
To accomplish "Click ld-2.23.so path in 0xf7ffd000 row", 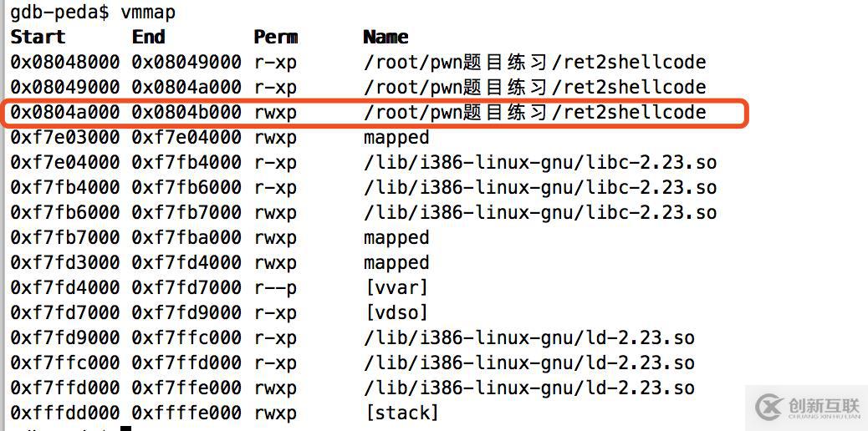I will click(x=529, y=388).
